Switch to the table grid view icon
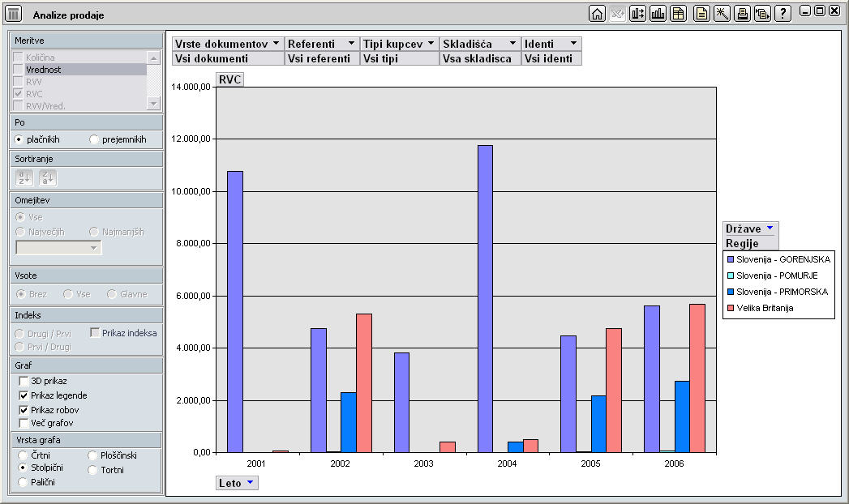This screenshot has width=849, height=504. click(678, 13)
